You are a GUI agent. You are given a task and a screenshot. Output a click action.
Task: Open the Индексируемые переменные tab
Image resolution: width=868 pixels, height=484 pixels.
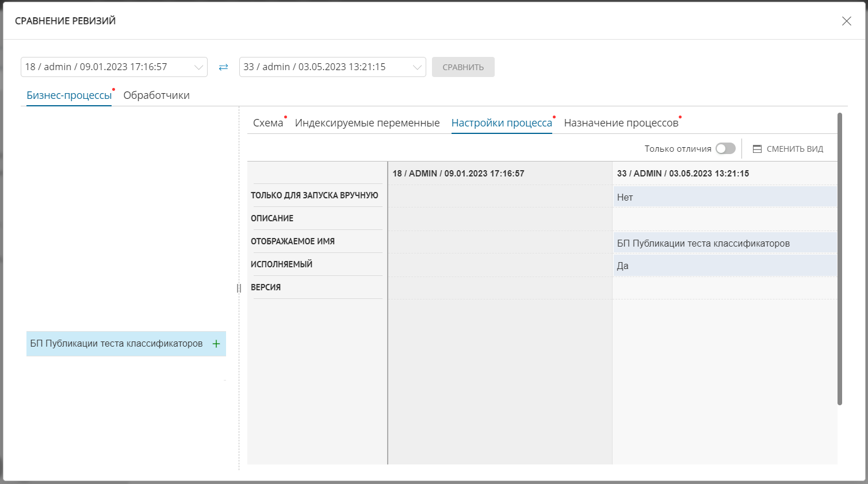coord(367,123)
